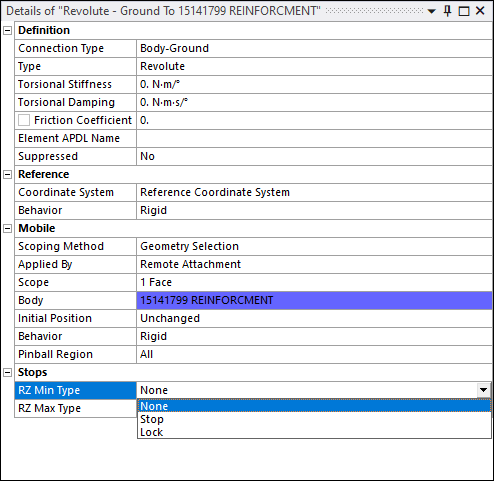Click the highlighted Body field 15141799 REINFORCMENT
Screen dimensions: 494x481
pyautogui.click(x=314, y=300)
